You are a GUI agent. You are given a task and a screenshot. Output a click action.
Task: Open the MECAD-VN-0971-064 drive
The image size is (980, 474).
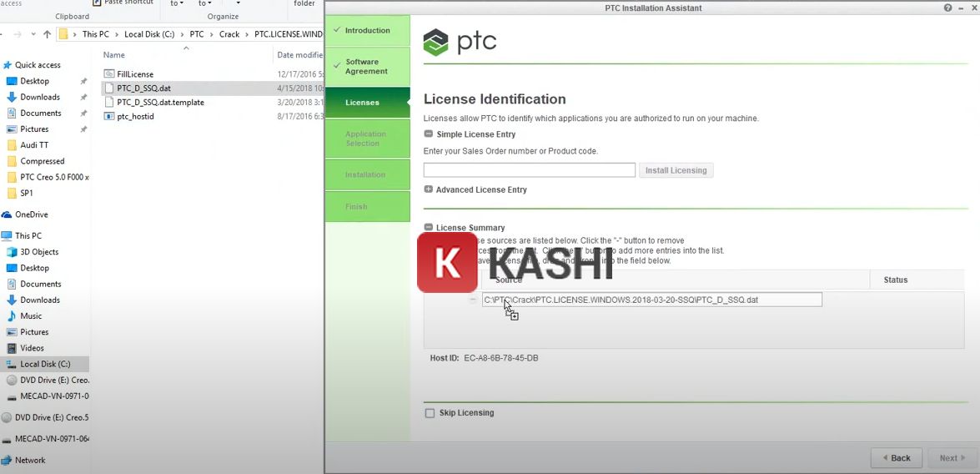coord(52,439)
